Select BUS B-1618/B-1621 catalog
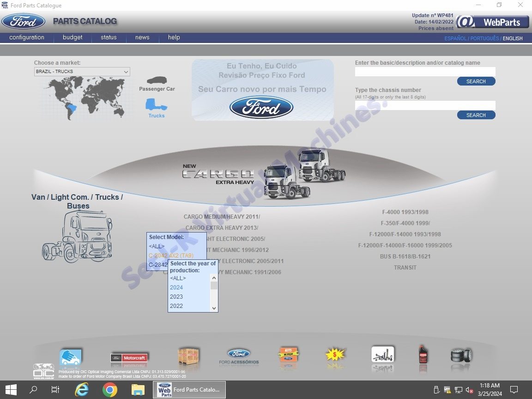This screenshot has height=399, width=532. [x=405, y=257]
